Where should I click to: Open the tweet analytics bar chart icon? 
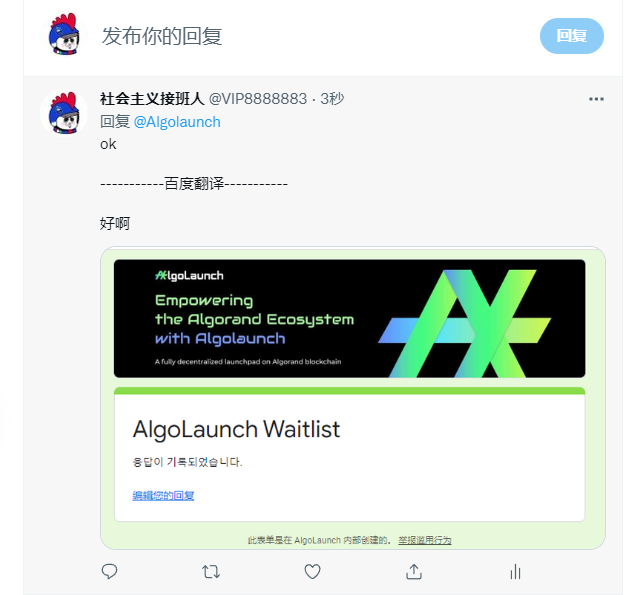pyautogui.click(x=516, y=572)
